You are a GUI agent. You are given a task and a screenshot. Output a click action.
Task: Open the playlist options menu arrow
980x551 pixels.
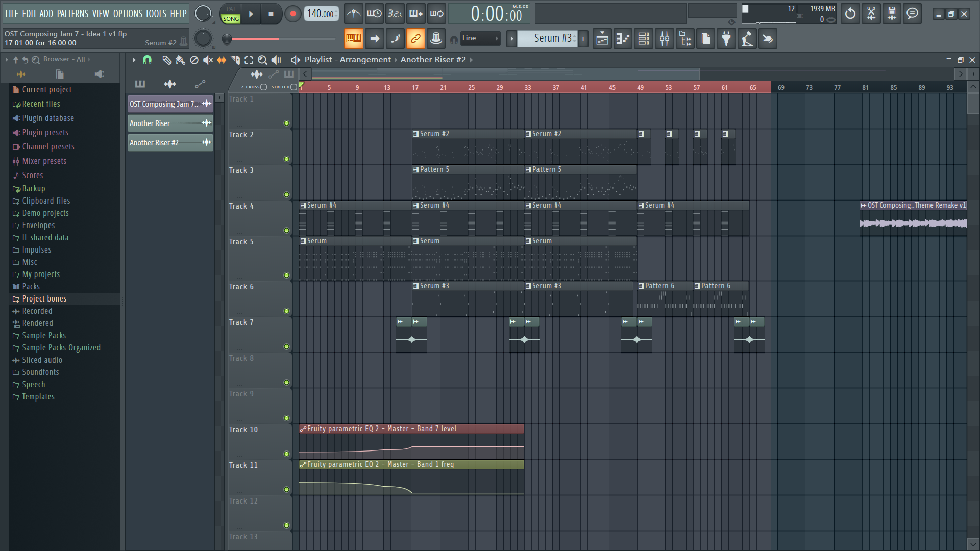[x=134, y=60]
